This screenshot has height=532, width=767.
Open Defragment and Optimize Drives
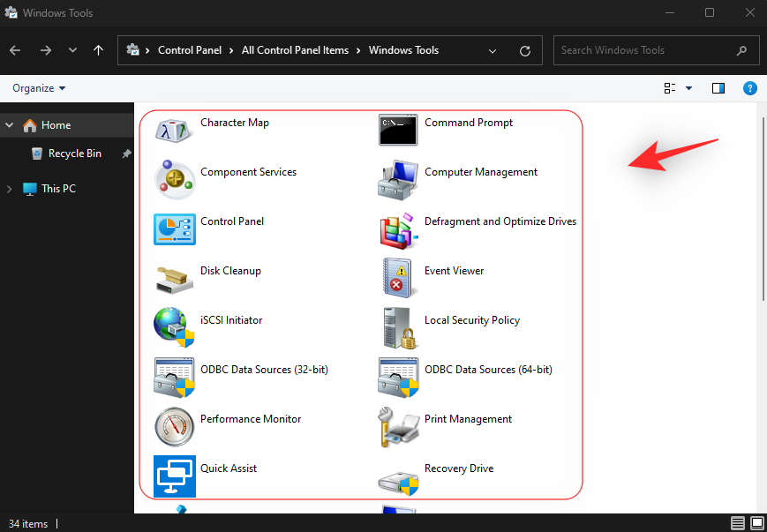[500, 221]
